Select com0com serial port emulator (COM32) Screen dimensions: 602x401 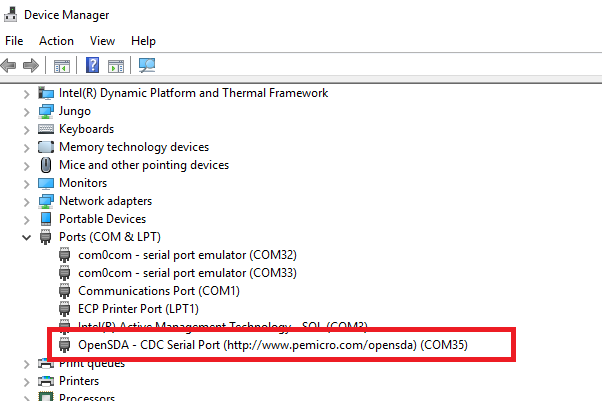click(187, 255)
